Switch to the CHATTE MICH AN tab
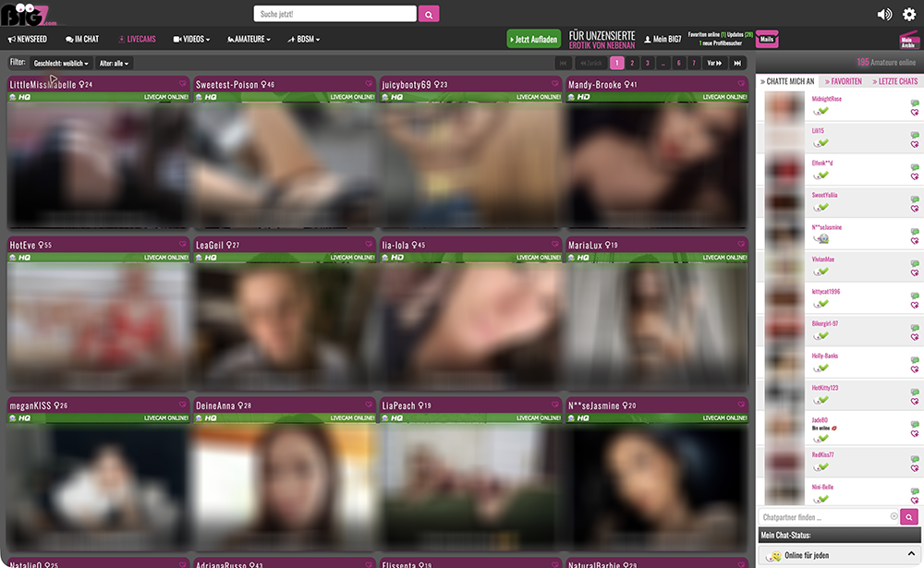Screen dimensions: 924x568 787,81
